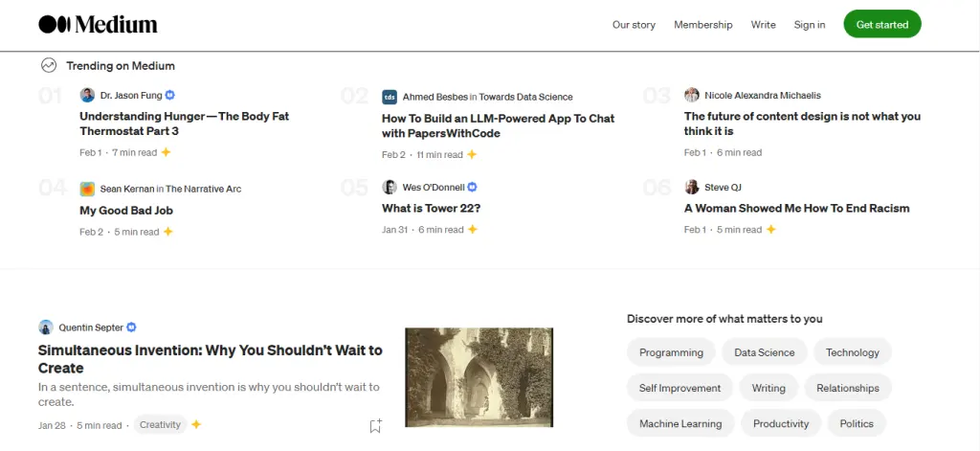Click author name Wes O'Donnell
Viewport: 980px width, 451px height.
[x=434, y=187]
